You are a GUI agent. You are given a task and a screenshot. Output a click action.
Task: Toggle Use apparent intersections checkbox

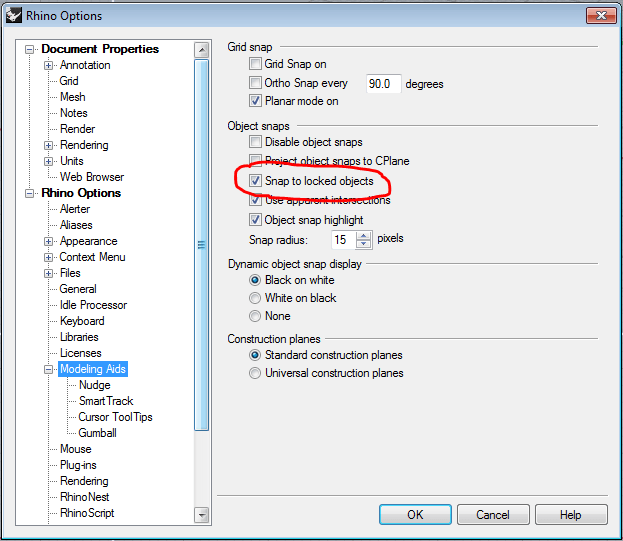(x=255, y=200)
